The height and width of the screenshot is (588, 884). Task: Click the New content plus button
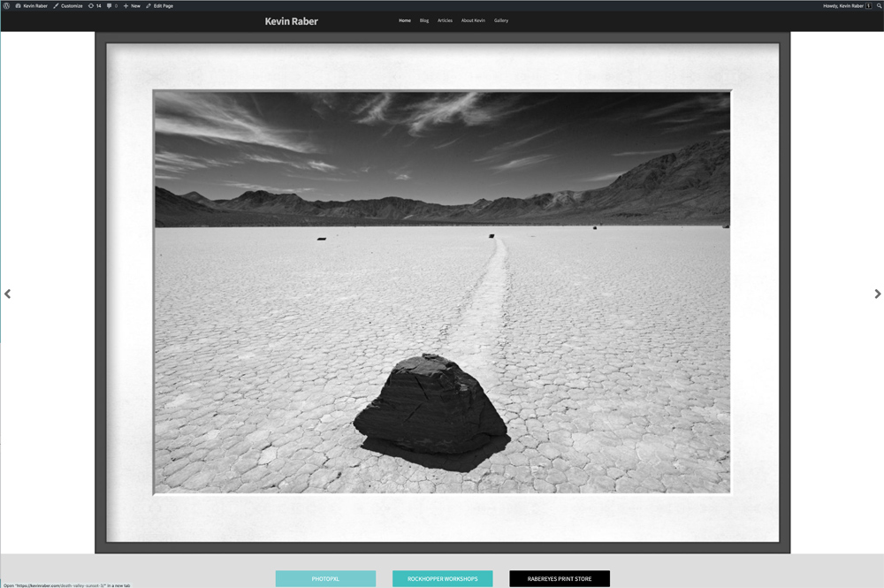coord(132,5)
